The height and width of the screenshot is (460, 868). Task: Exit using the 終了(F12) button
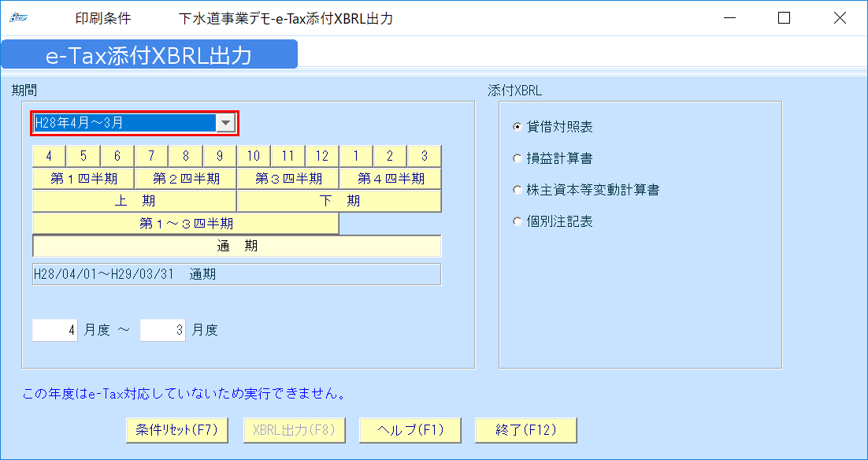click(525, 430)
